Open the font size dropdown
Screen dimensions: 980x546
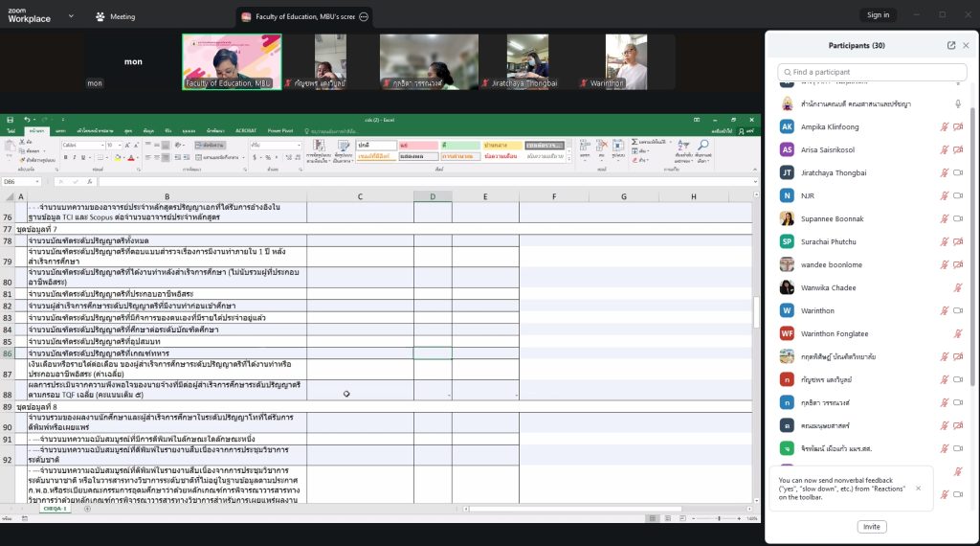[x=119, y=145]
